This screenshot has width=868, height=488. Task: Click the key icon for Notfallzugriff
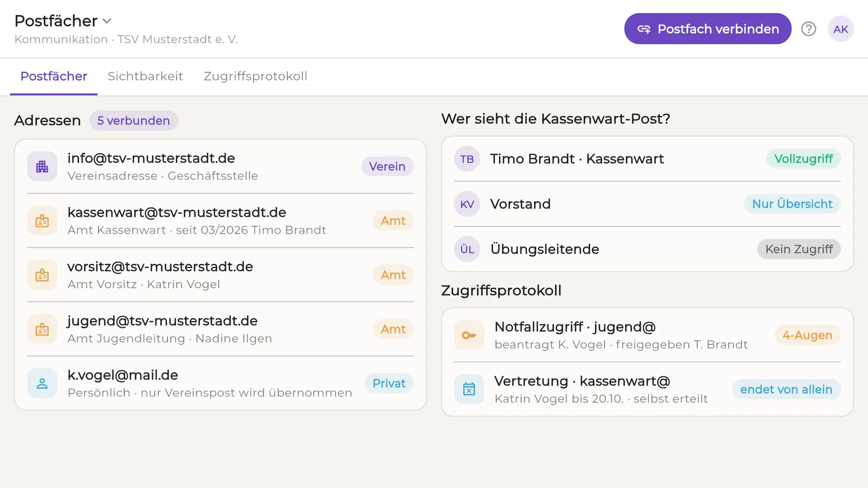click(x=469, y=335)
